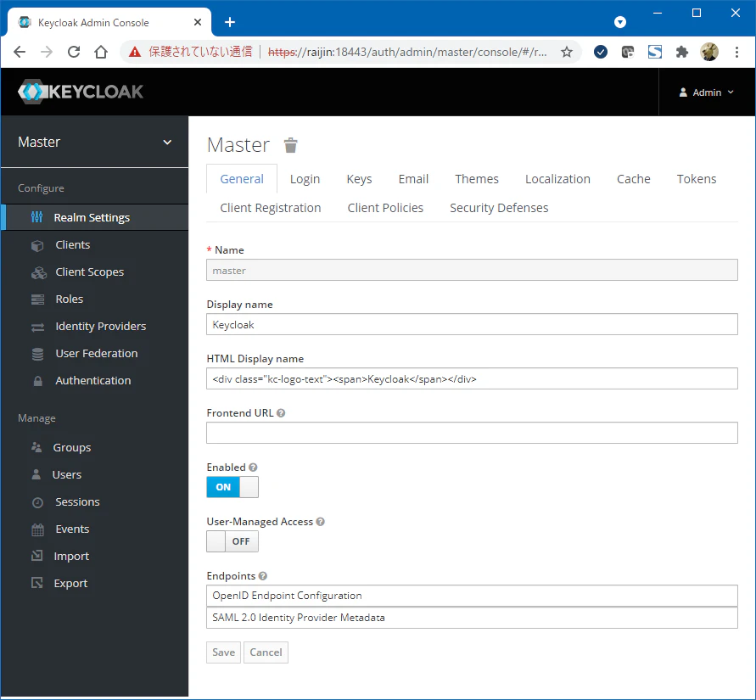Click the Export arrow icon
Image resolution: width=756 pixels, height=700 pixels.
(x=36, y=583)
